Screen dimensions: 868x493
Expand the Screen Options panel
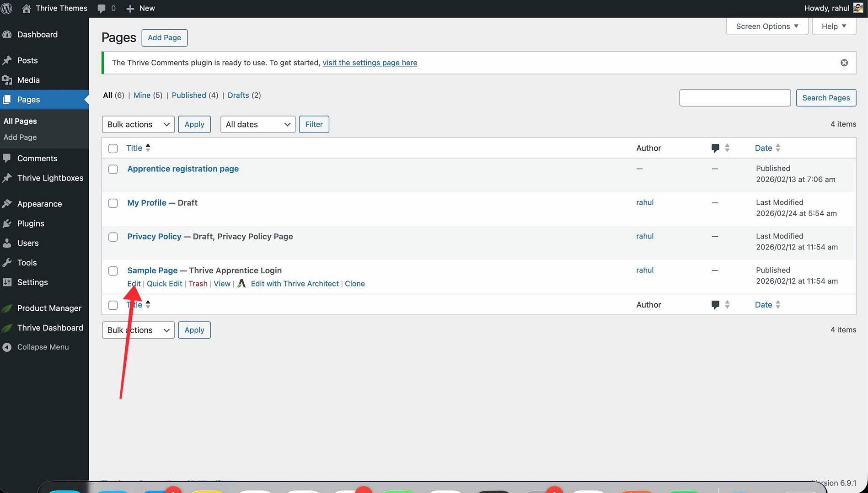tap(766, 27)
